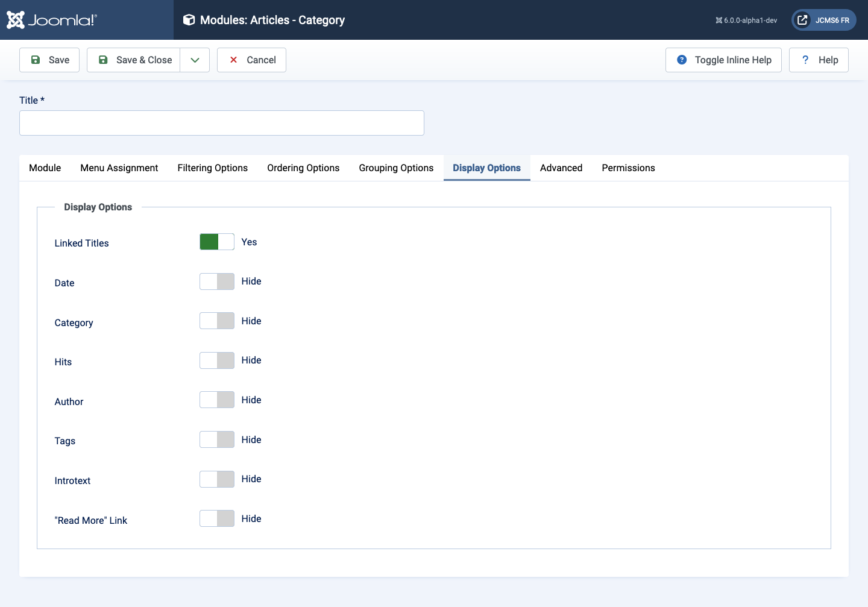Click the Introtext label
The height and width of the screenshot is (607, 868).
point(72,480)
